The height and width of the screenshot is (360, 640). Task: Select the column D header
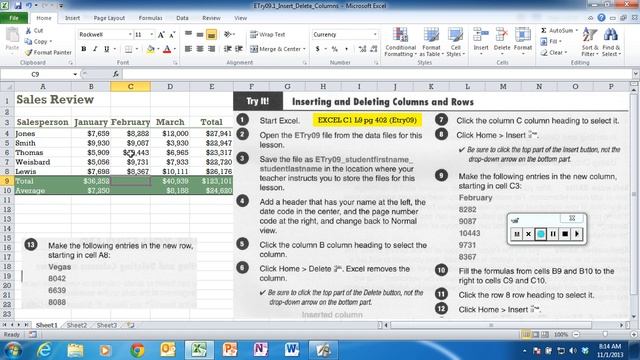coord(170,87)
